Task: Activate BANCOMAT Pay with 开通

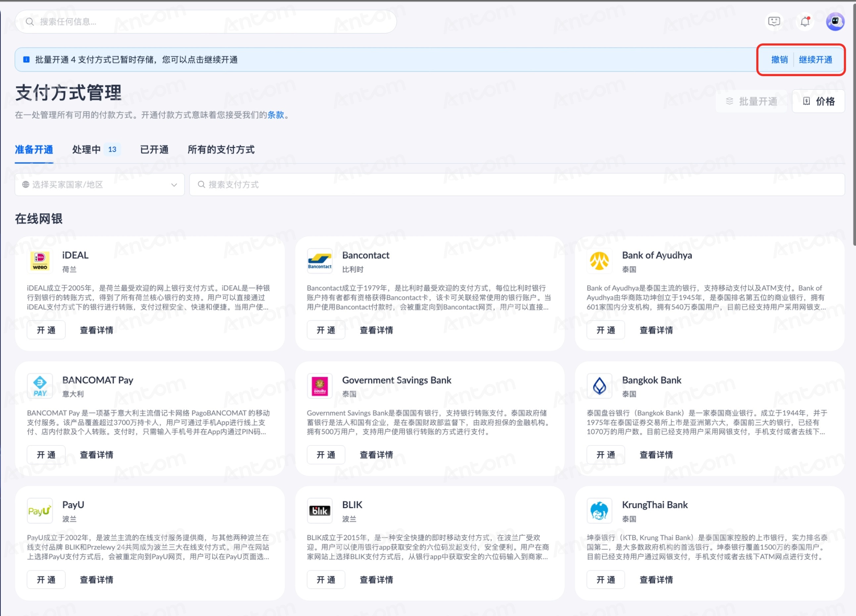Action: point(46,455)
